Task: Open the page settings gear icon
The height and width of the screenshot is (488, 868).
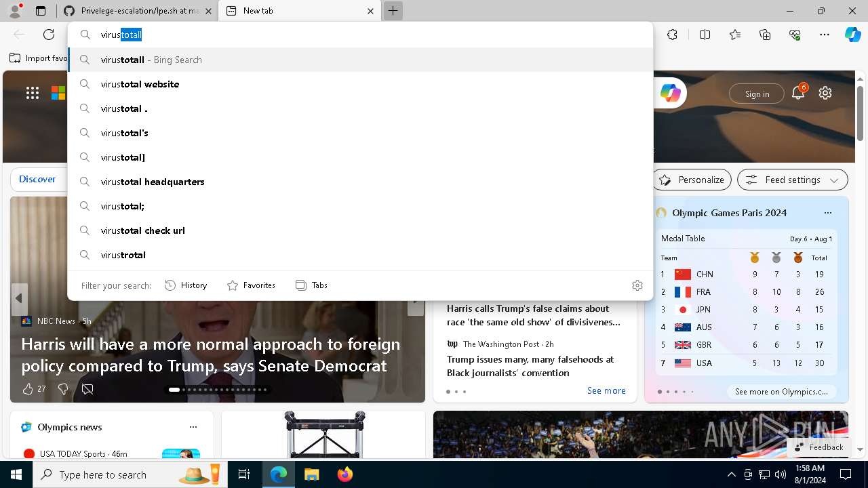Action: [825, 94]
